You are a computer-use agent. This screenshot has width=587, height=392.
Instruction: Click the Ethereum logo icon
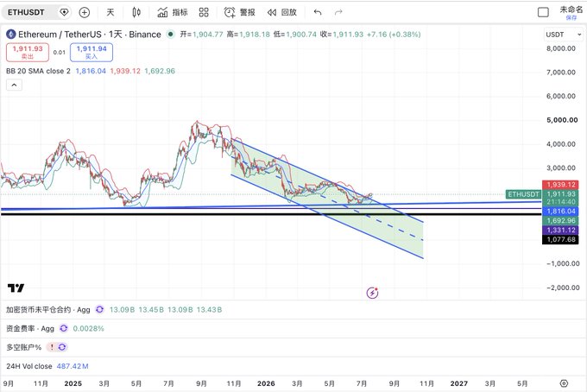(x=11, y=35)
